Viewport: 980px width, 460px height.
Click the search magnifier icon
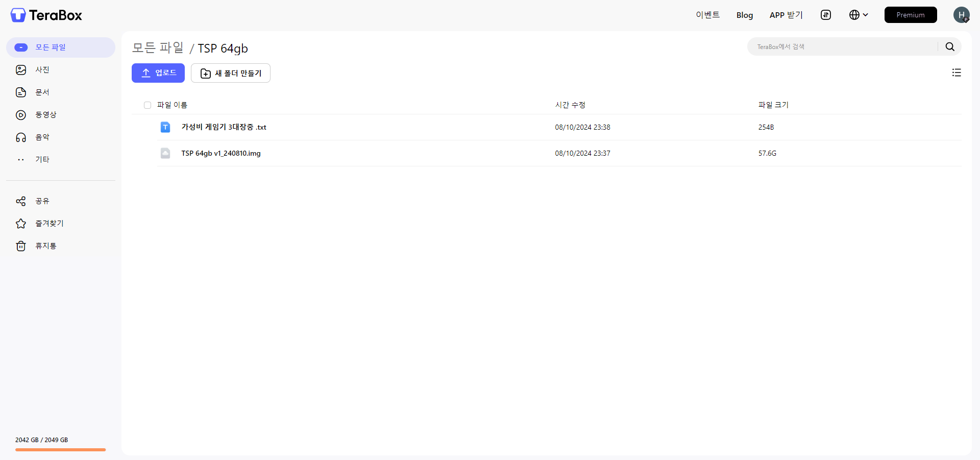(950, 46)
